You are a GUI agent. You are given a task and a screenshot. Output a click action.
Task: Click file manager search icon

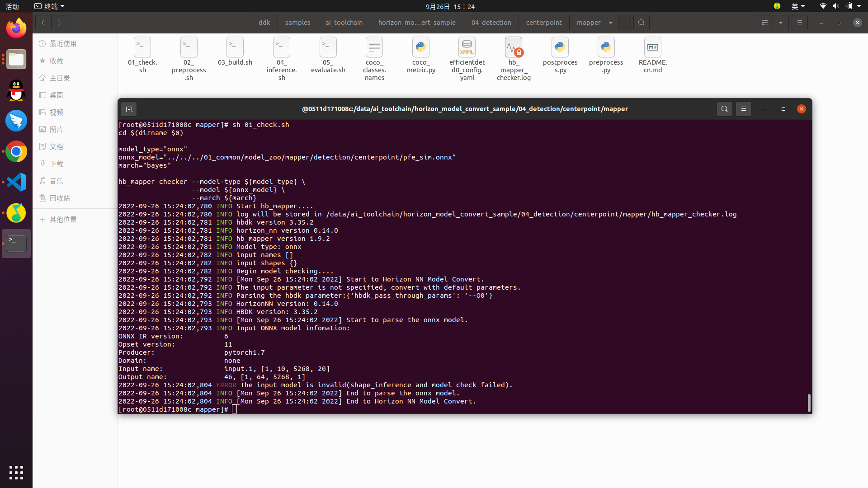pos(641,23)
